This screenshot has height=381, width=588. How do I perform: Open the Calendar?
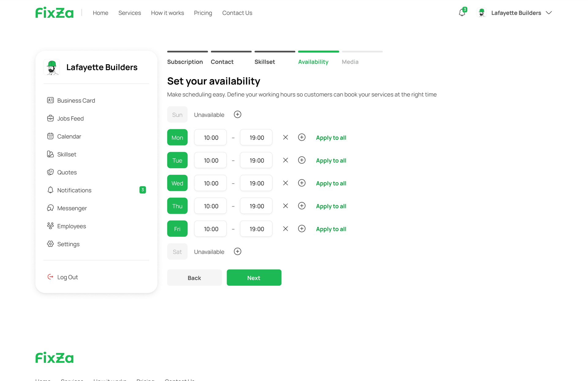click(69, 136)
